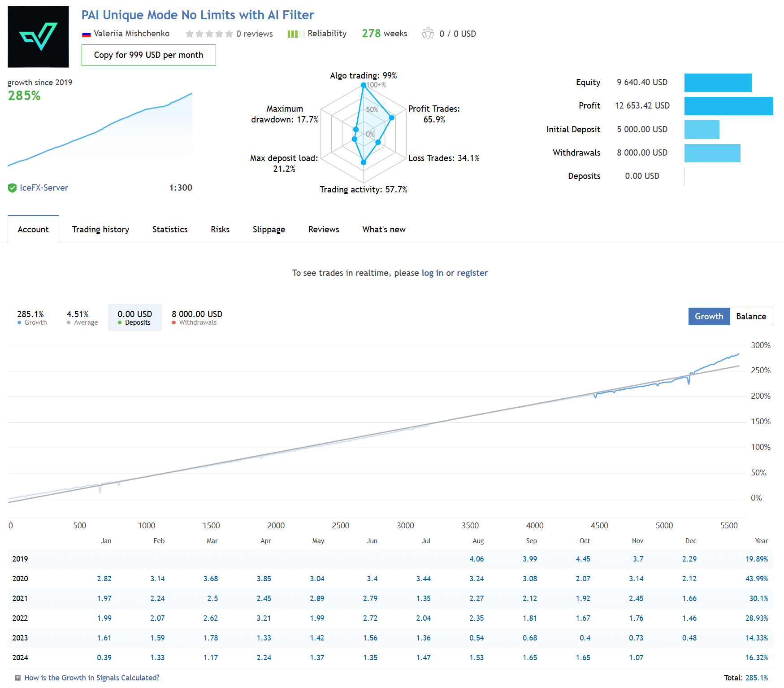Click the green verified shield icon
Image resolution: width=784 pixels, height=688 pixels.
12,188
